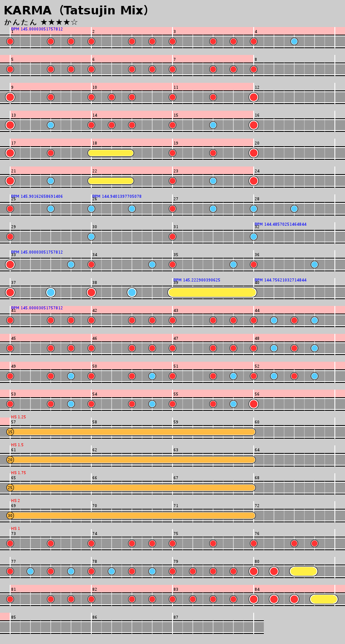Click the single blue note in measure 30

click(91, 237)
